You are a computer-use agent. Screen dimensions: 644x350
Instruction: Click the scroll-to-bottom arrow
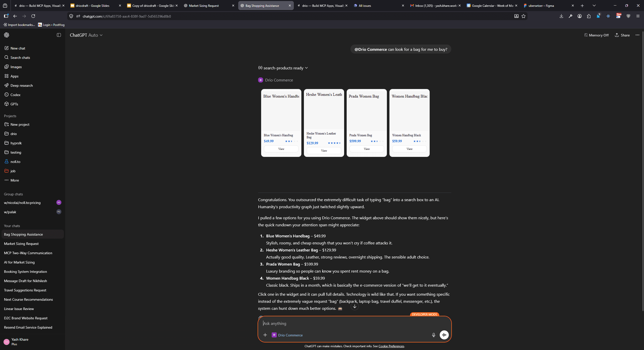tap(354, 306)
